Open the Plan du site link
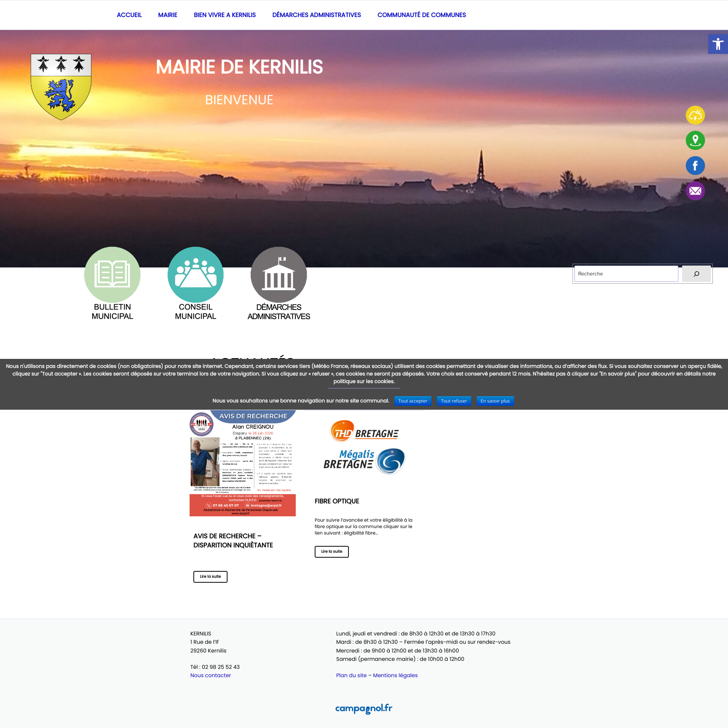Screen dimensions: 728x728 click(x=351, y=675)
